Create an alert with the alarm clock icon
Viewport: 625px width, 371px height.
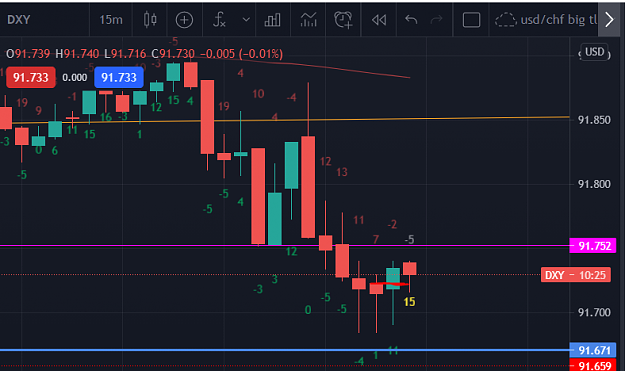click(x=343, y=20)
